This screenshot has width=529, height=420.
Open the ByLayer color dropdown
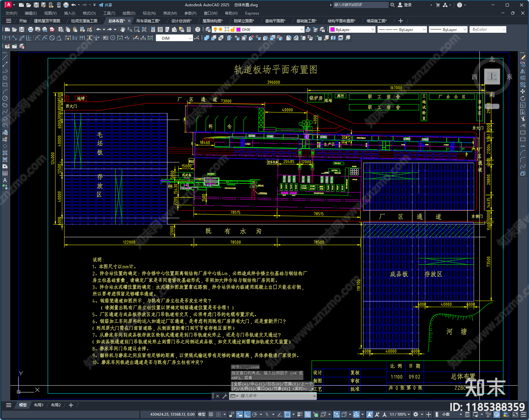click(352, 29)
